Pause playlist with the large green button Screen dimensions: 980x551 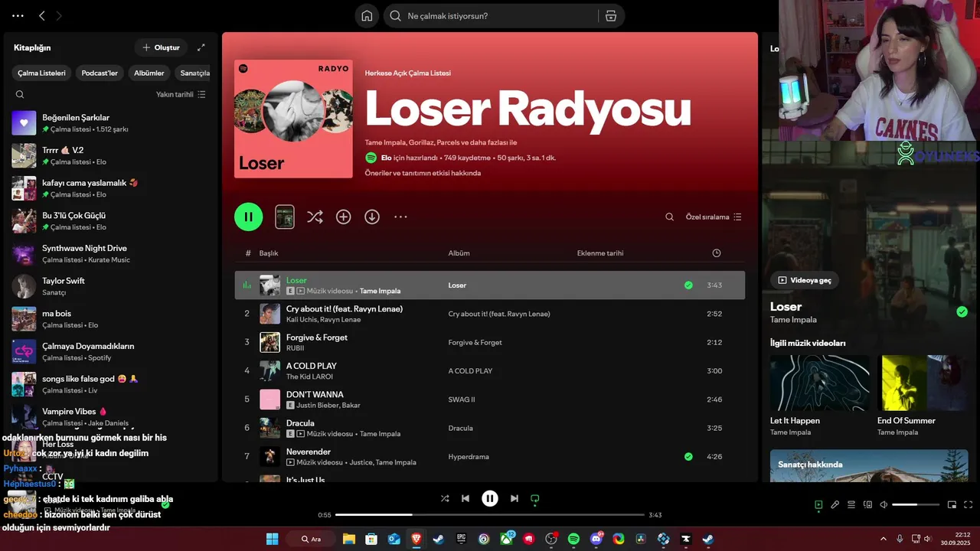tap(249, 217)
